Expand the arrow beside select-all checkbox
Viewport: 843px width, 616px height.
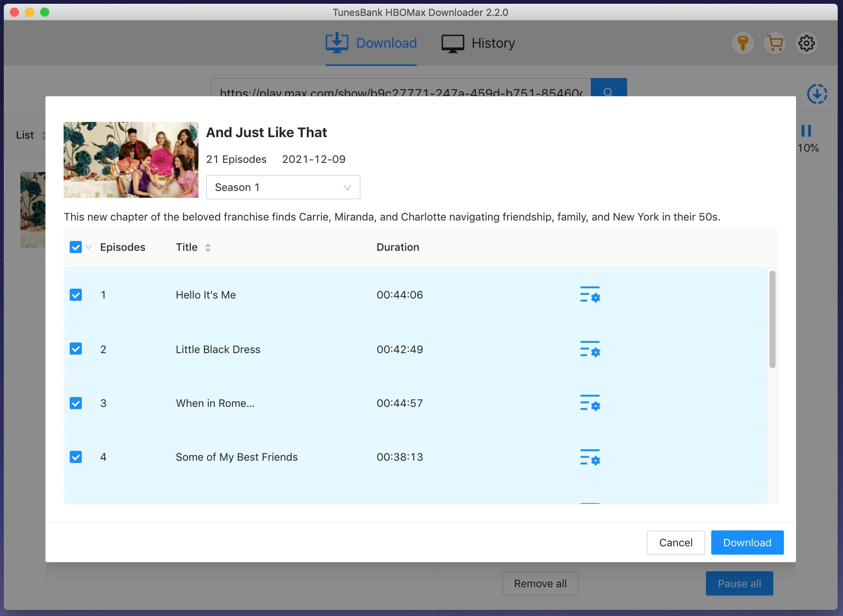[x=89, y=247]
